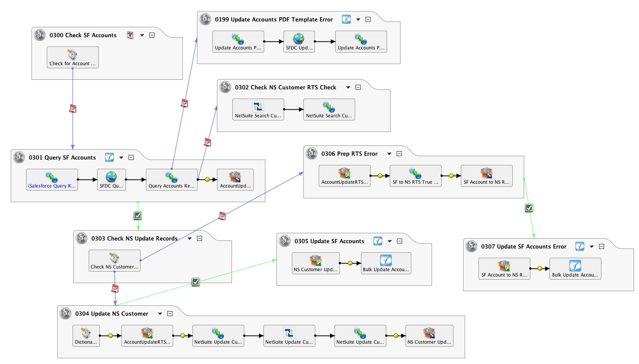Image resolution: width=639 pixels, height=364 pixels.
Task: Select first NetSuite Search Cu... activity in 0302
Action: click(258, 110)
